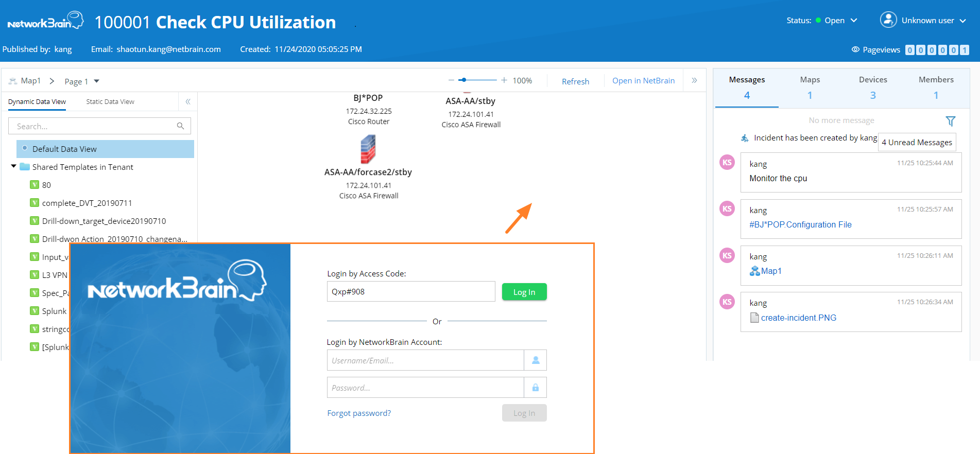
Task: Click the Username/Email input field
Action: coord(425,360)
